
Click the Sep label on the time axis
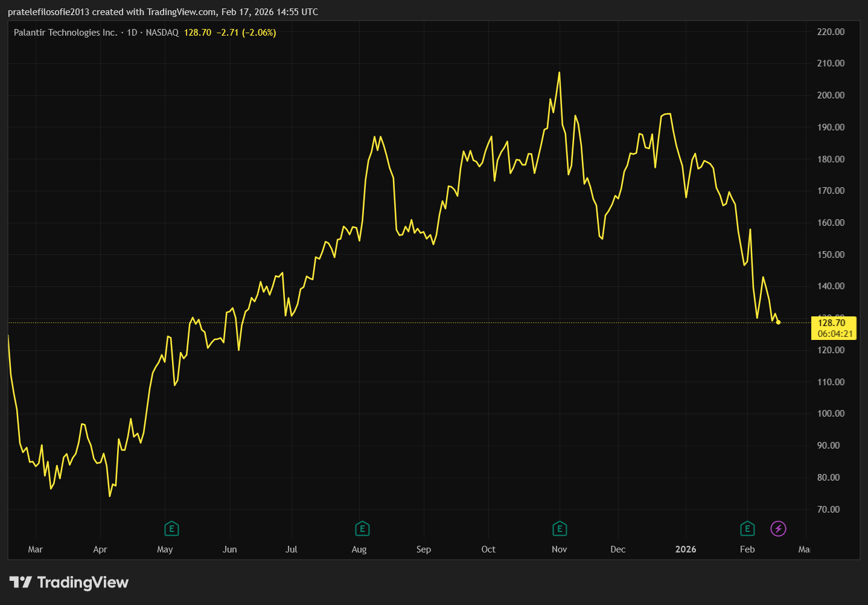click(x=424, y=549)
